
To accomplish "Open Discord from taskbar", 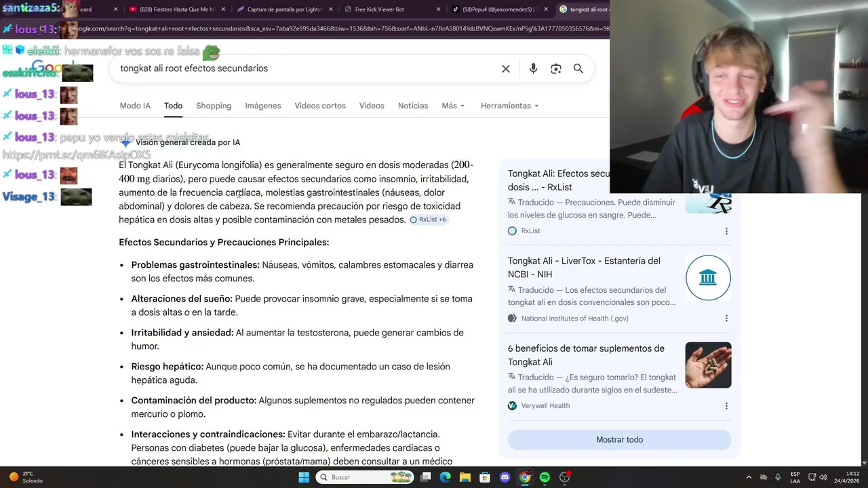I will pos(505,477).
